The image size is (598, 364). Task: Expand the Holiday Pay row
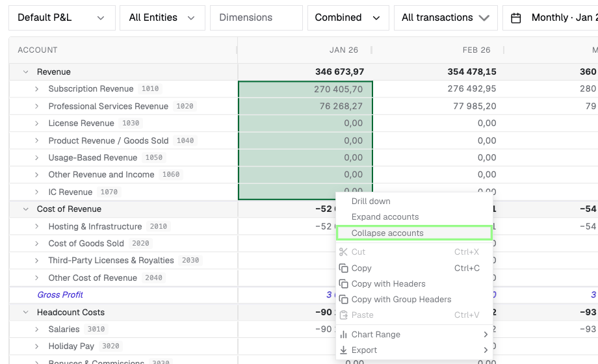tap(36, 346)
